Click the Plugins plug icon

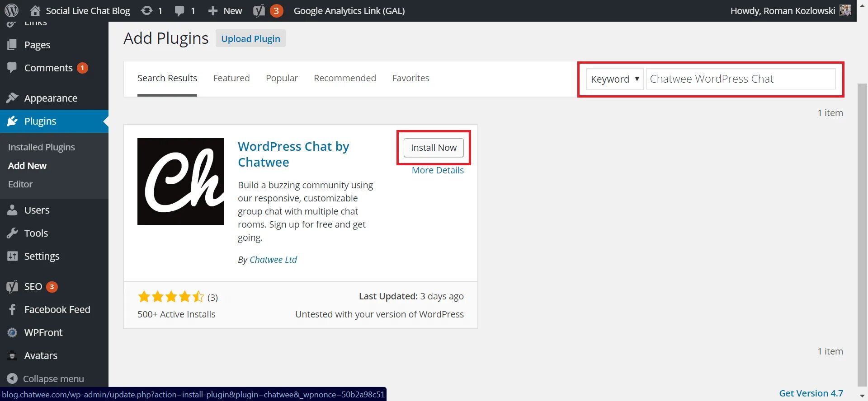coord(12,121)
